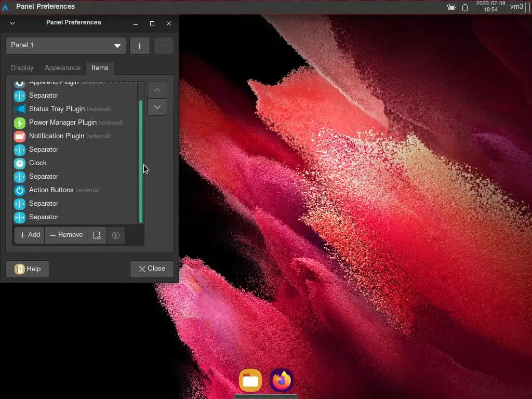Select the Status Tray Plugin megaphone icon
Screen dimensions: 532x399
pyautogui.click(x=20, y=109)
